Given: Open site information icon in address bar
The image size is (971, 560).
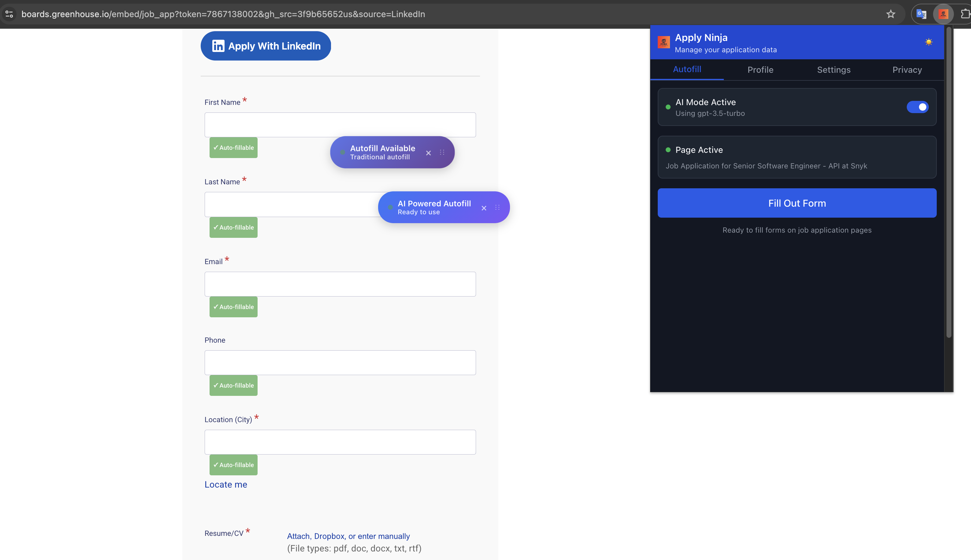Looking at the screenshot, I should pos(9,14).
